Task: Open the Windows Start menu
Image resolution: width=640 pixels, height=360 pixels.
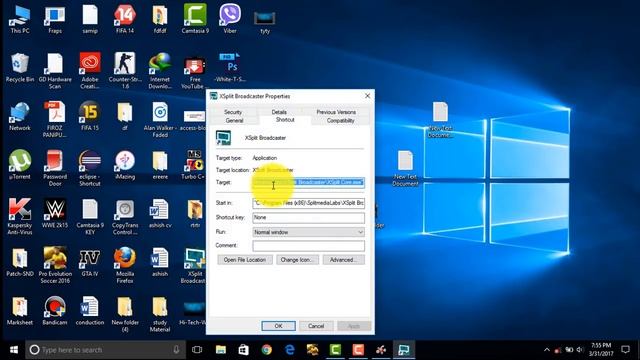Action: (x=13, y=350)
